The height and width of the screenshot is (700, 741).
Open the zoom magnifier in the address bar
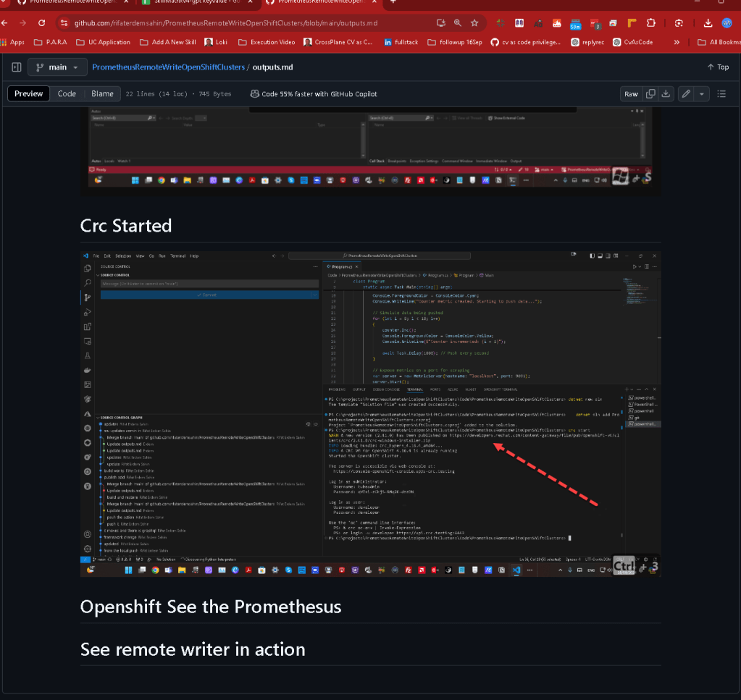458,23
